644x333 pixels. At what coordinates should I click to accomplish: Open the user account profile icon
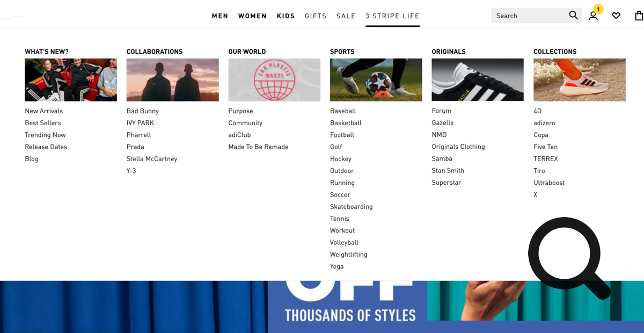pos(593,16)
